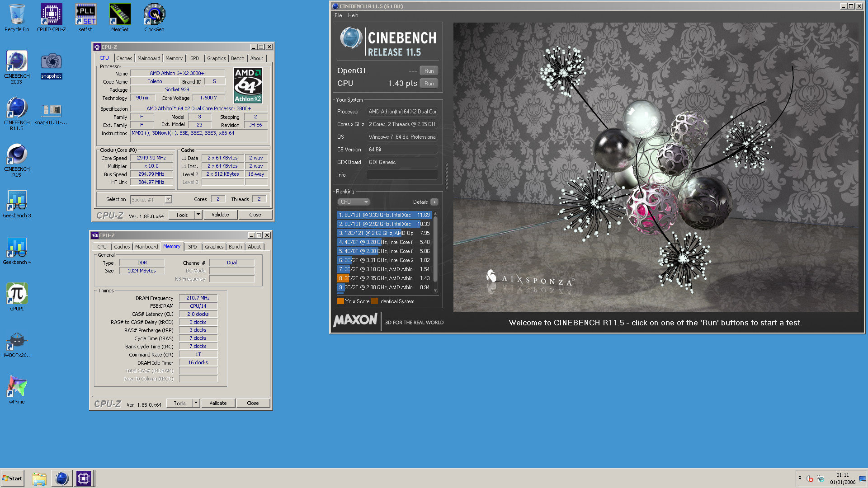
Task: Click Show Desktop tray icon
Action: [x=863, y=479]
